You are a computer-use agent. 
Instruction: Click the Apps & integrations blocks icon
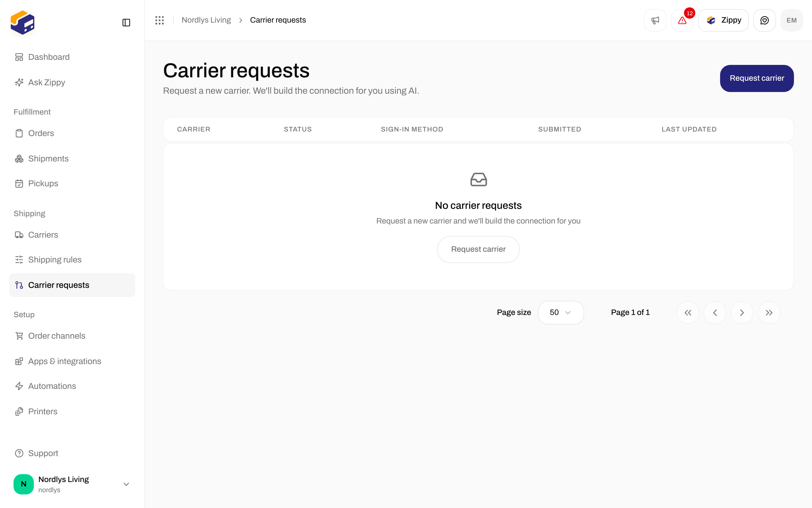19,361
